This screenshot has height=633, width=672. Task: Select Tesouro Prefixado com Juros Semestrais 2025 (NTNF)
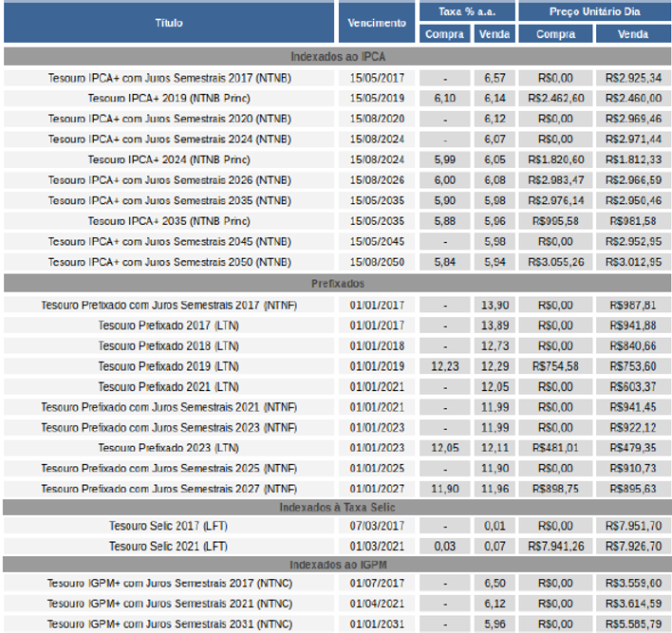(169, 469)
